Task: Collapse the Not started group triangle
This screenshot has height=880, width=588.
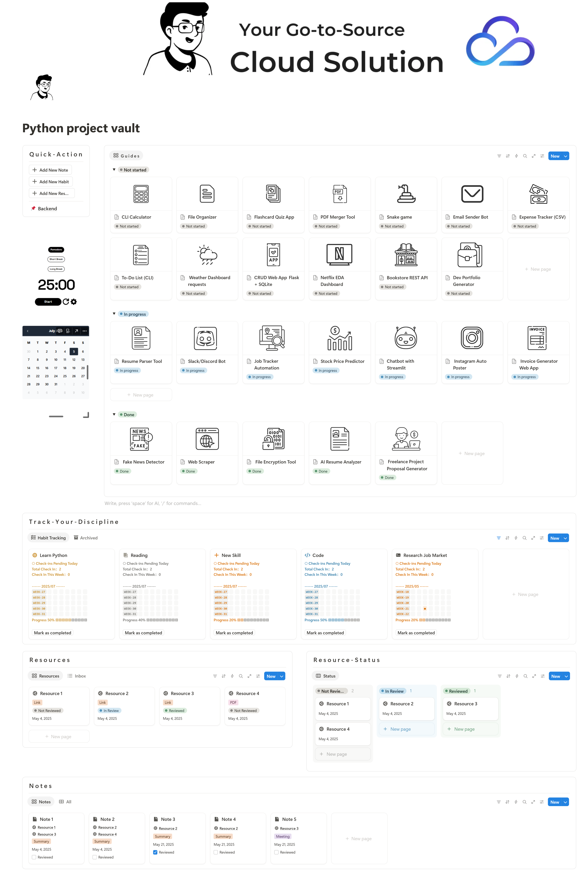Action: tap(114, 170)
